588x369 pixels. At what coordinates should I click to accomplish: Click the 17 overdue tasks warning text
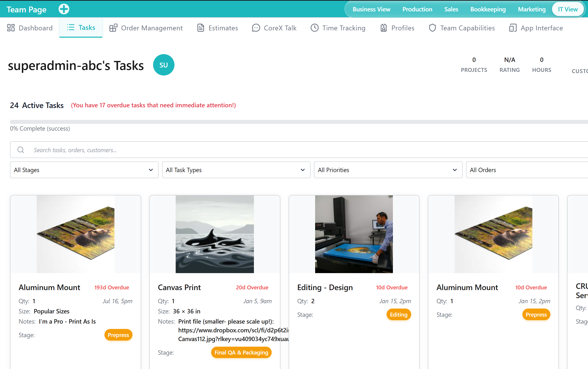pyautogui.click(x=153, y=105)
